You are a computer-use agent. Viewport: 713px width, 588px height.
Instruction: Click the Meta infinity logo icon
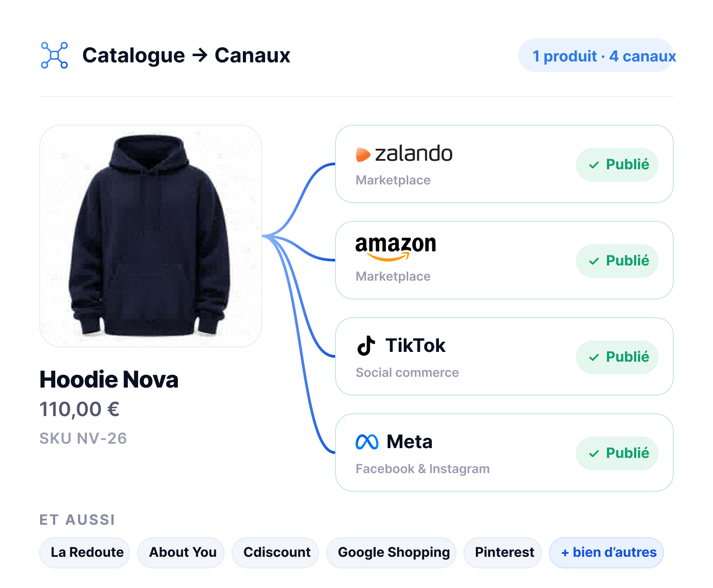tap(367, 442)
